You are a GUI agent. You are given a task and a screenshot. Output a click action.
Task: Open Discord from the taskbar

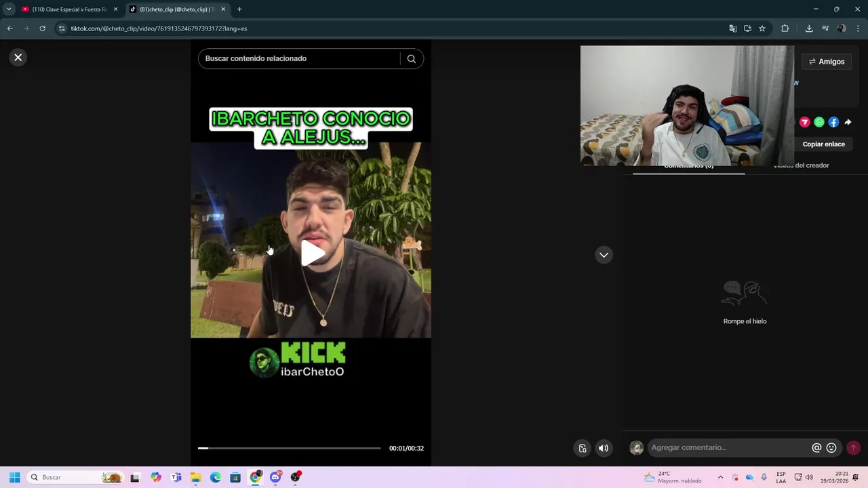[x=275, y=477]
